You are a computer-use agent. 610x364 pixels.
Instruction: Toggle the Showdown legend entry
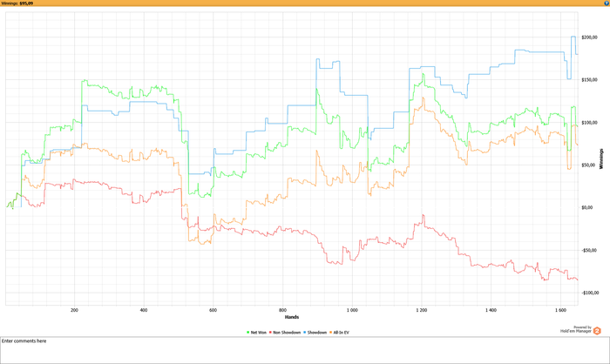click(x=315, y=333)
